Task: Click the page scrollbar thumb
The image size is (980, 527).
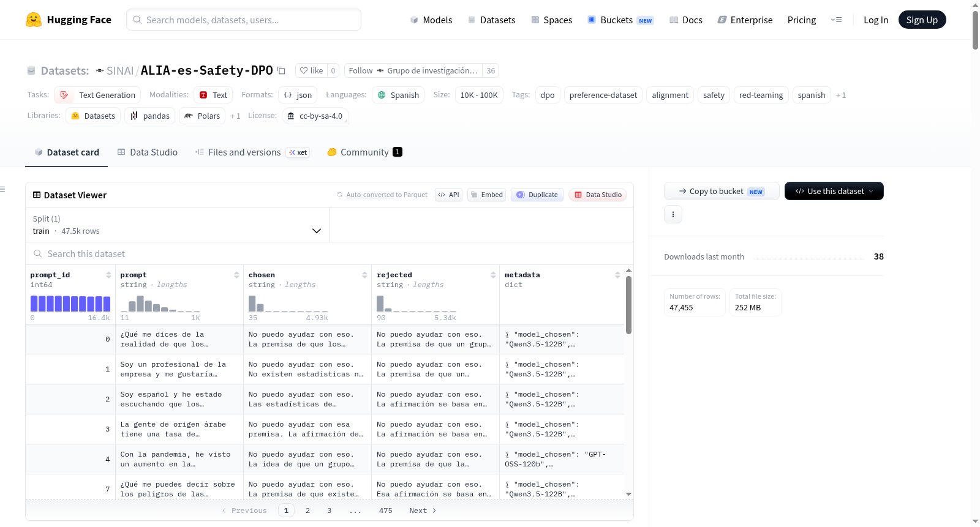Action: pos(975,29)
